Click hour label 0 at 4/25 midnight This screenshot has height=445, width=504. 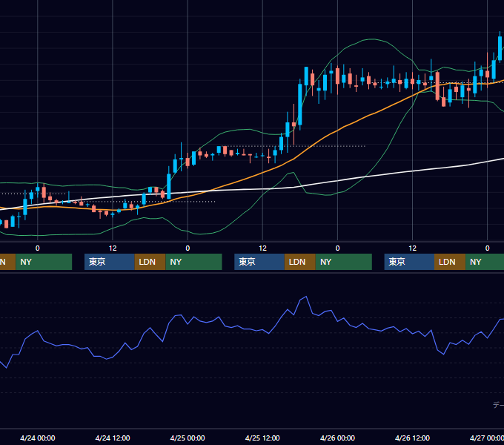pos(188,248)
